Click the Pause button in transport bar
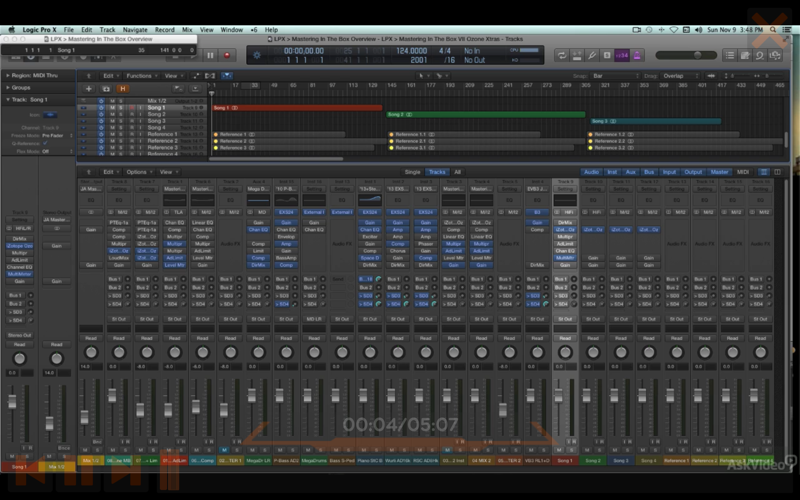The image size is (800, 500). pos(211,55)
